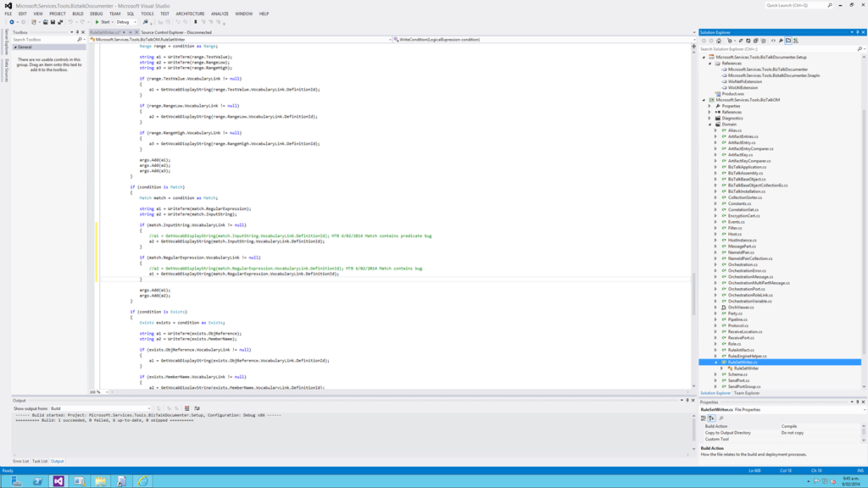Screen dimensions: 868x488
Task: Open the Debug configuration dropdown
Action: (126, 22)
